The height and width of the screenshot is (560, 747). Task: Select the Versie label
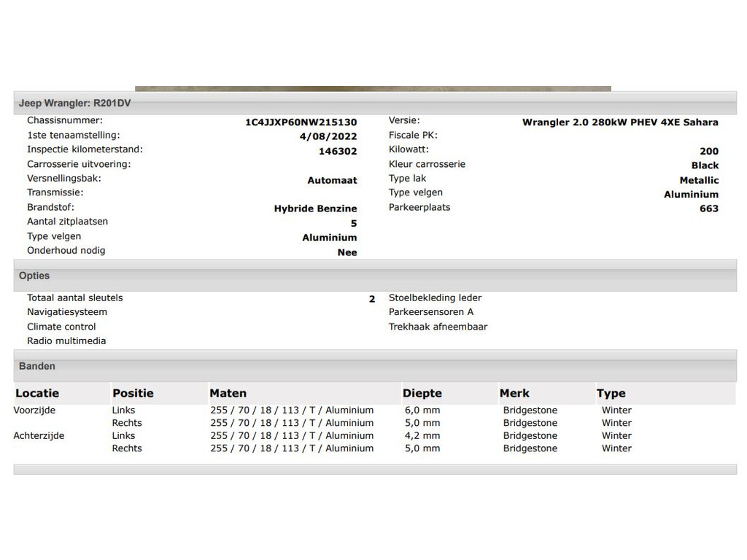click(404, 120)
